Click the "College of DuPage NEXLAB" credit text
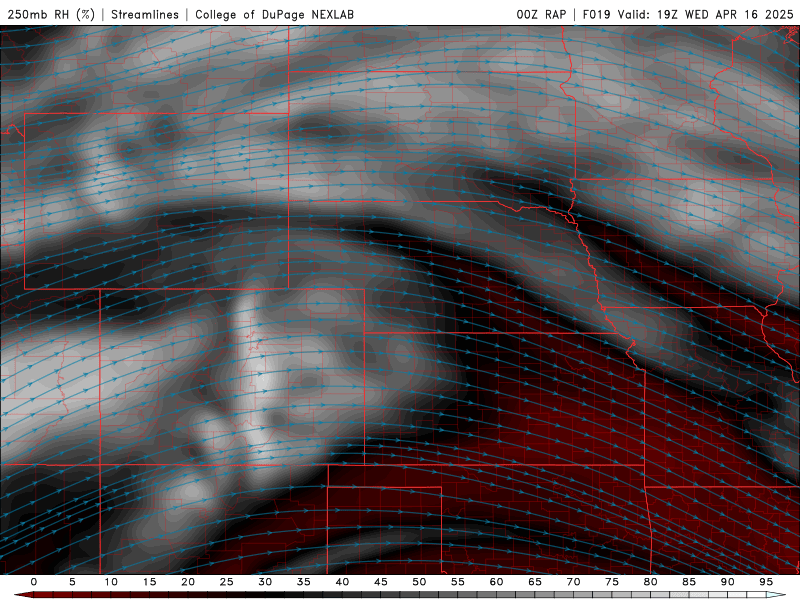 tap(274, 14)
